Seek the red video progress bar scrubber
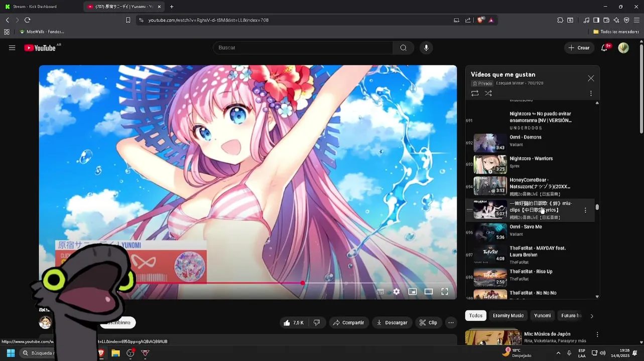This screenshot has width=644, height=361. coord(303,283)
